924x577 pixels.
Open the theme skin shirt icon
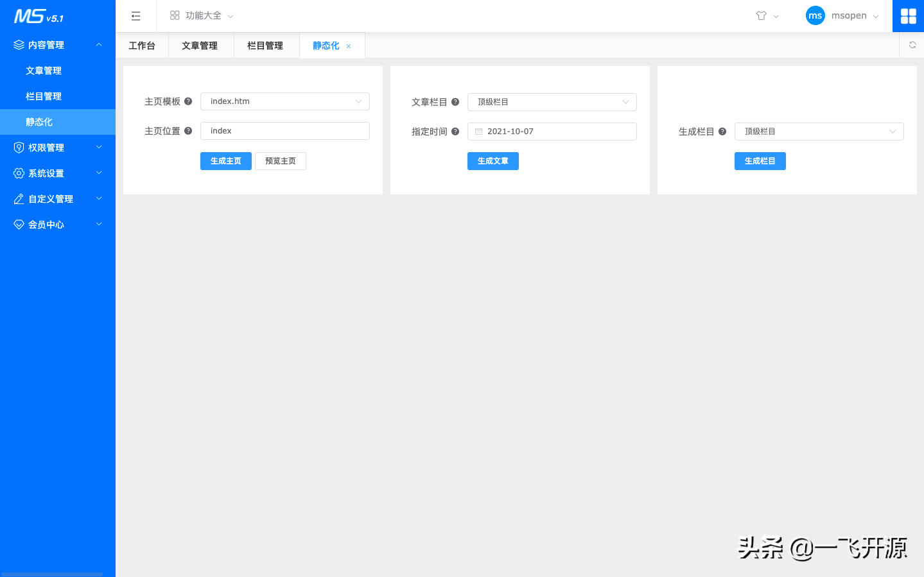click(762, 15)
